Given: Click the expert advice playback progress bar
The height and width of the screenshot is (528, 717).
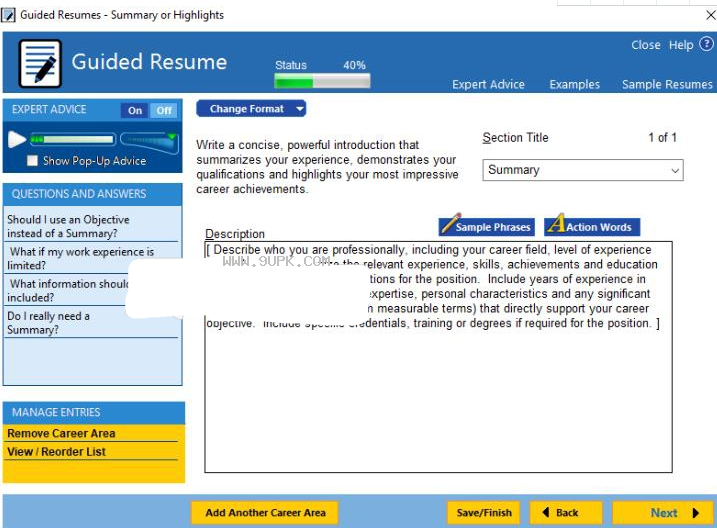Looking at the screenshot, I should (x=73, y=139).
